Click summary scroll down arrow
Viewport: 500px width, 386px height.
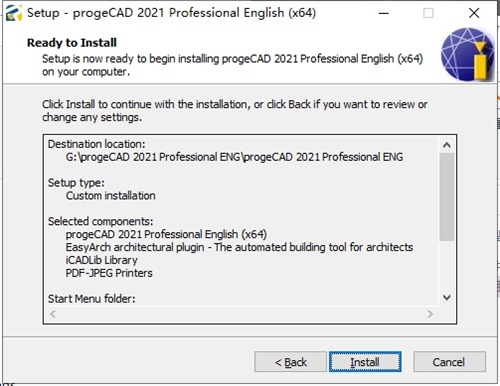(447, 297)
